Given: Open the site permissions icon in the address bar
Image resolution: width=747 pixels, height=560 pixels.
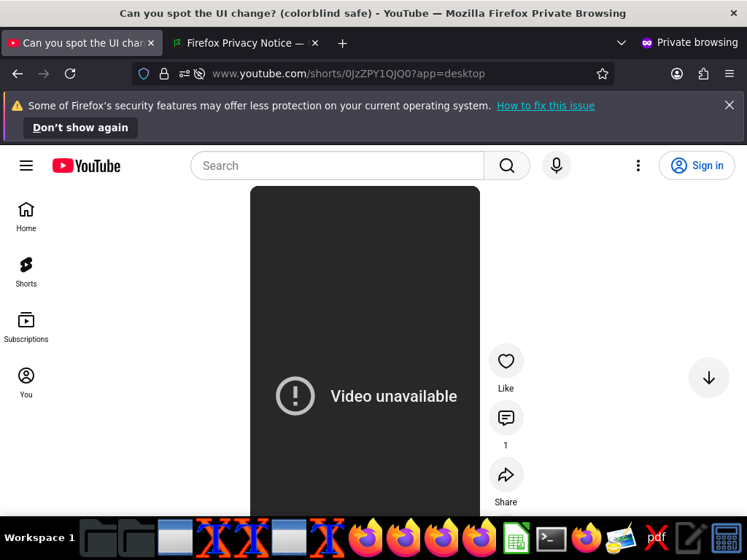Looking at the screenshot, I should coord(185,74).
